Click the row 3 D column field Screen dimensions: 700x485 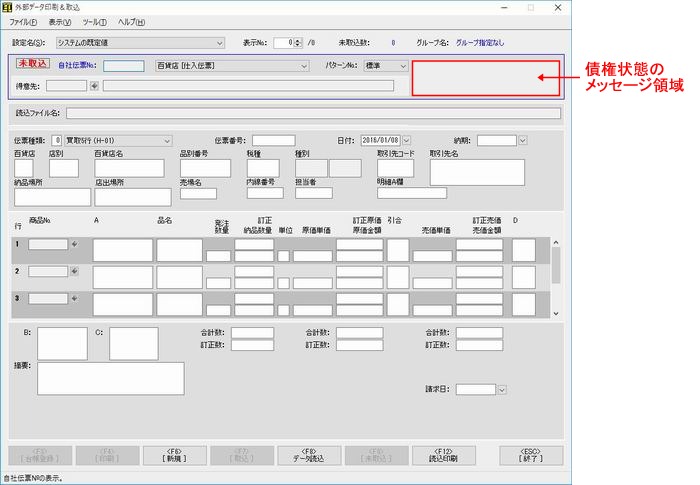[523, 305]
